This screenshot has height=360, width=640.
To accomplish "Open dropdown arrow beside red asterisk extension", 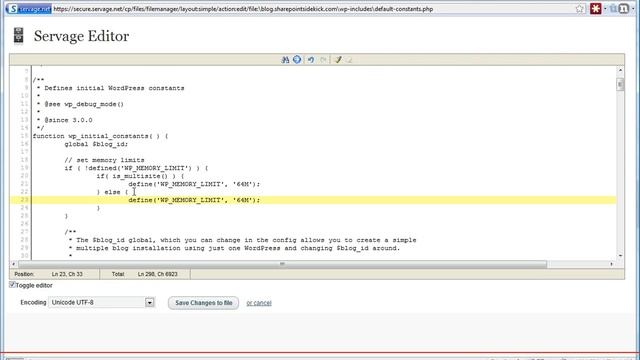I will [605, 9].
